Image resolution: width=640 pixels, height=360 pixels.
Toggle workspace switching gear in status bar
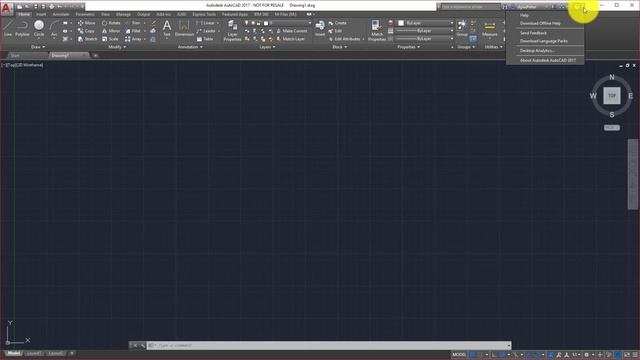tap(586, 355)
